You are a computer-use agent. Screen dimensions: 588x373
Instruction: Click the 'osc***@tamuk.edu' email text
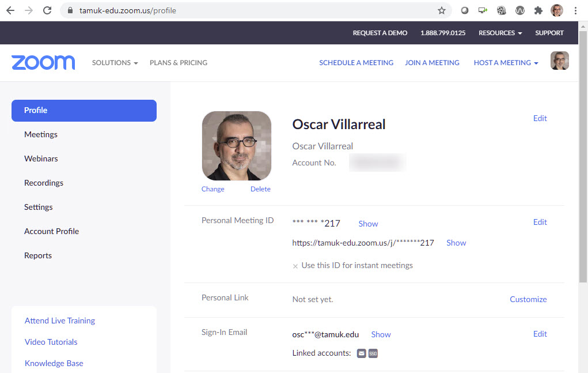(x=325, y=334)
